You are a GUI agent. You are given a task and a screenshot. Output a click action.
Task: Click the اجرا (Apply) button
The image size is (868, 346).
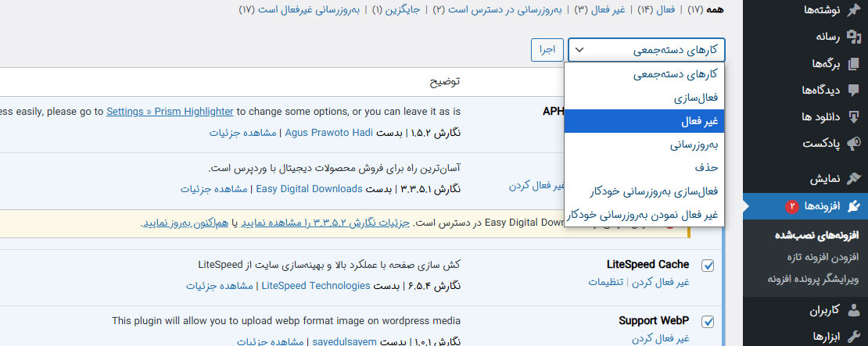coord(547,50)
